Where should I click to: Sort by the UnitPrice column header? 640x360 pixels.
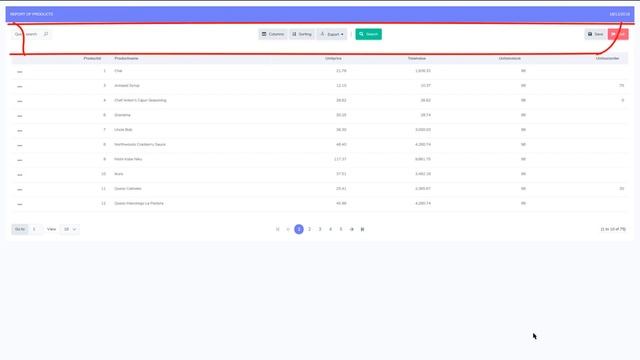333,58
